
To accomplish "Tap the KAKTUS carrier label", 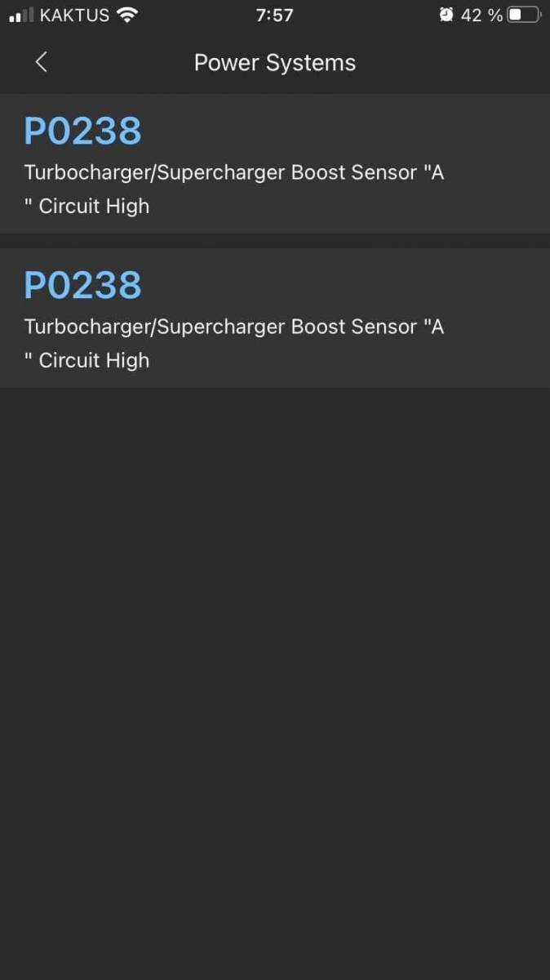I will click(x=74, y=15).
